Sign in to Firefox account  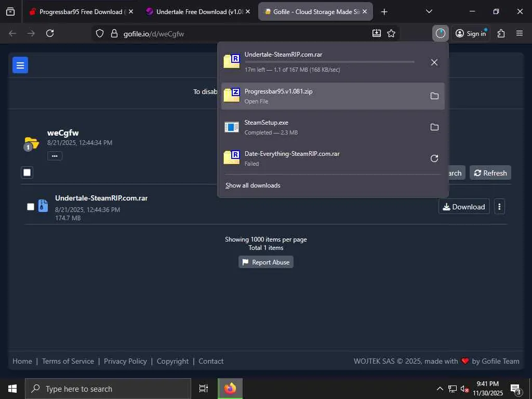click(471, 33)
